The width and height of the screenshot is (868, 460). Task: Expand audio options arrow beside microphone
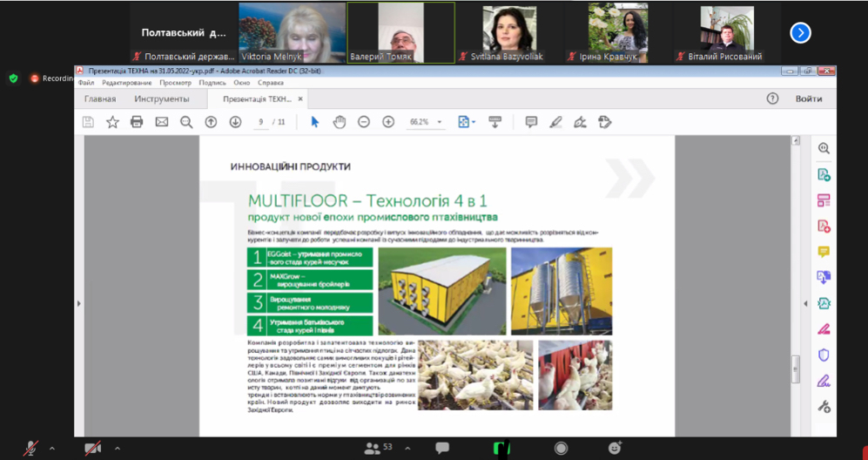[52, 448]
